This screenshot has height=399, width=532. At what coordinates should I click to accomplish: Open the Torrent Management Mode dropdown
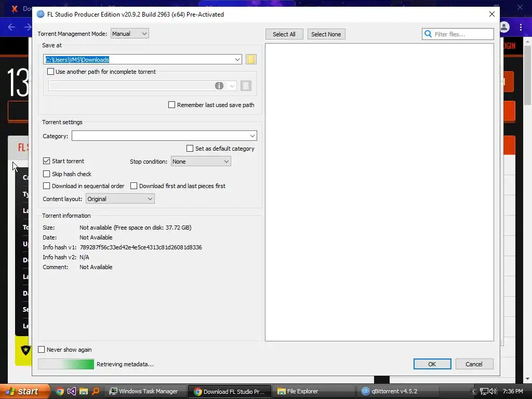129,34
